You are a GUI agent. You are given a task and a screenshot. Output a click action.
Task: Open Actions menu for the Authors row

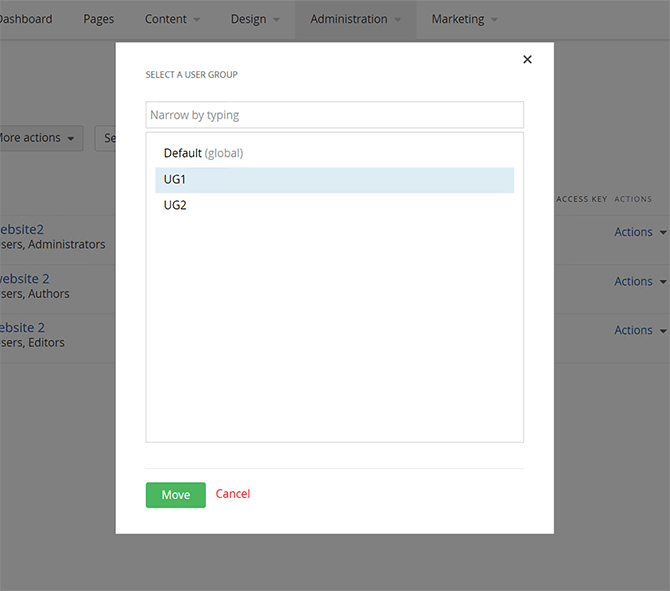pos(640,282)
